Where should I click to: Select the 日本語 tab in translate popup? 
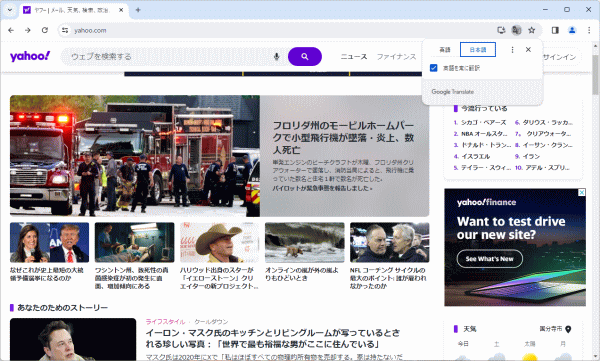tap(478, 50)
